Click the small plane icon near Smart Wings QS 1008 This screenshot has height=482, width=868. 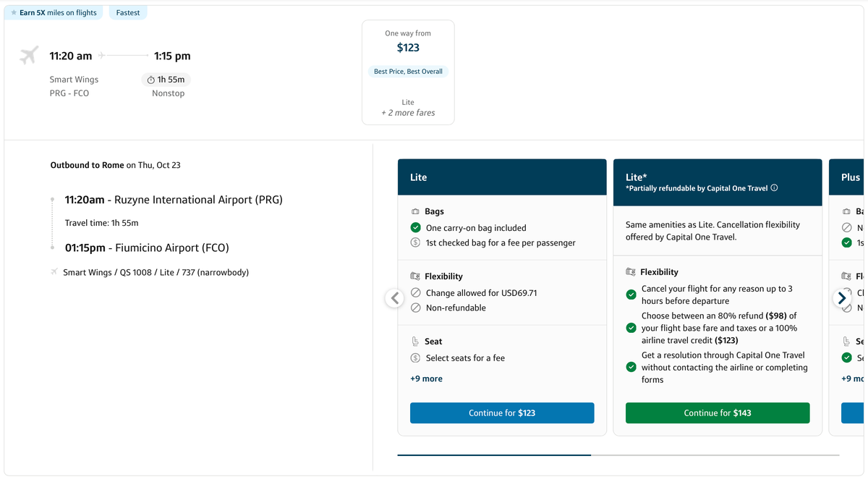[54, 272]
